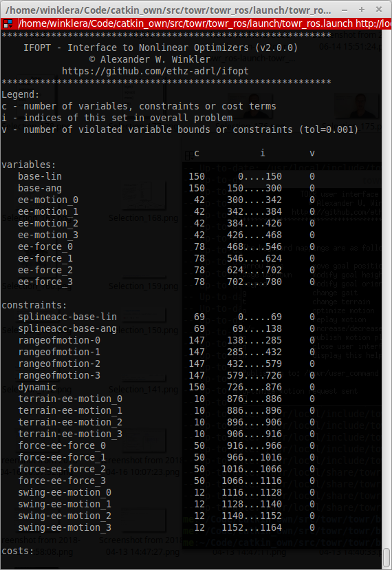Click the 'variables:' section heading
The width and height of the screenshot is (392, 570).
(x=29, y=165)
